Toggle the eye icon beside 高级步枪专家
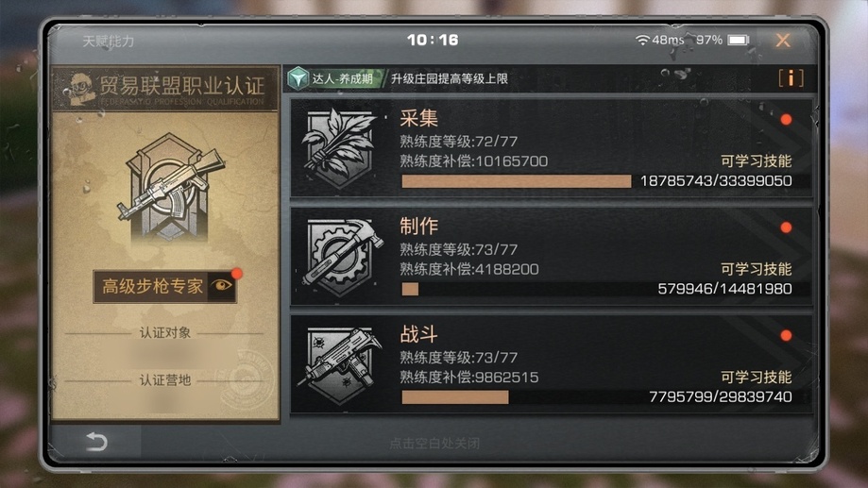The height and width of the screenshot is (488, 868). click(222, 286)
